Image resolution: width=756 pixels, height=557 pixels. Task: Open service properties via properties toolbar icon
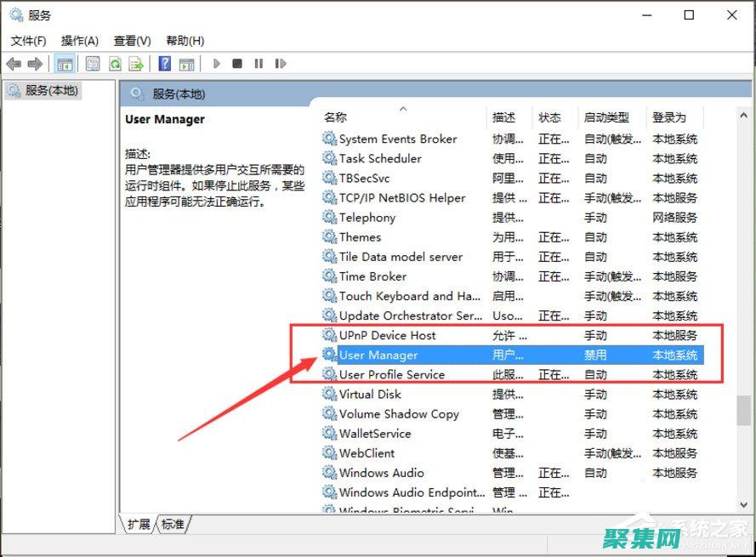92,63
